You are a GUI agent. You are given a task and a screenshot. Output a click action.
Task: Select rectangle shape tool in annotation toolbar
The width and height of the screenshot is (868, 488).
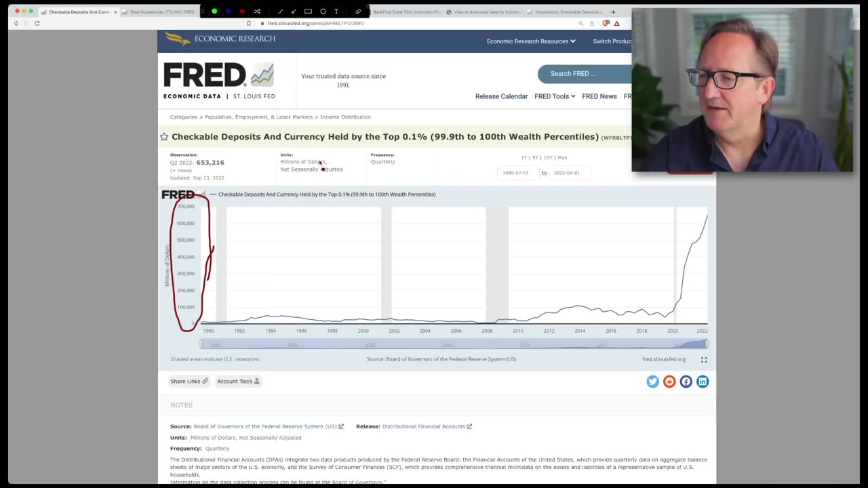[308, 12]
